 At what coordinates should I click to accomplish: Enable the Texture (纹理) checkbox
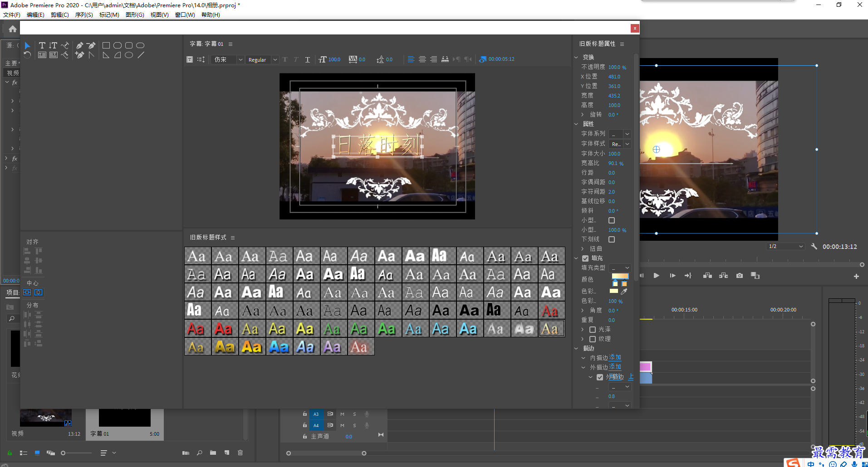pos(592,339)
